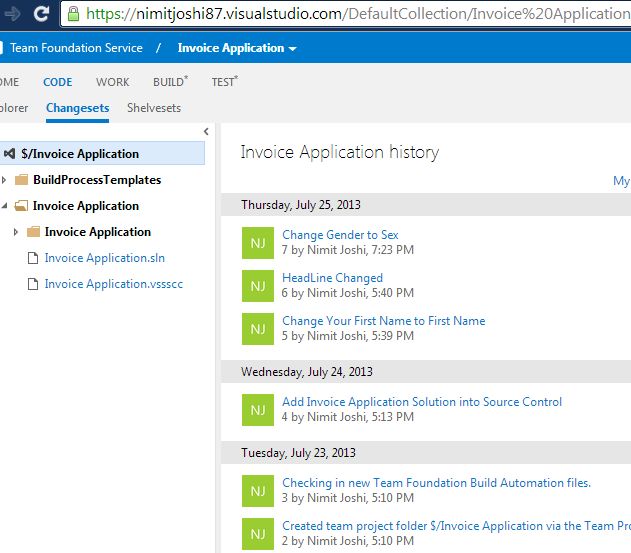Image resolution: width=631 pixels, height=553 pixels.
Task: Click the Invoice Application.vssscc file icon
Action: (x=34, y=284)
